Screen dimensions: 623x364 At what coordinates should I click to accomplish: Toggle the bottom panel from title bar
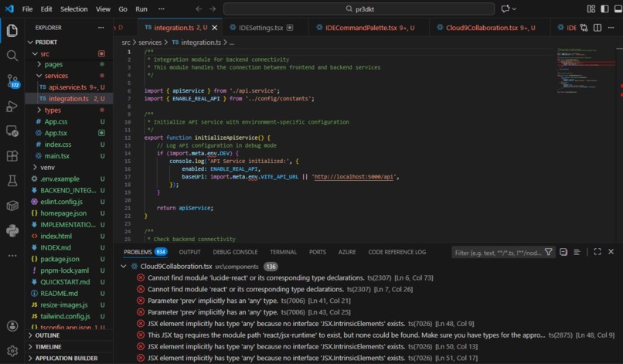618,9
